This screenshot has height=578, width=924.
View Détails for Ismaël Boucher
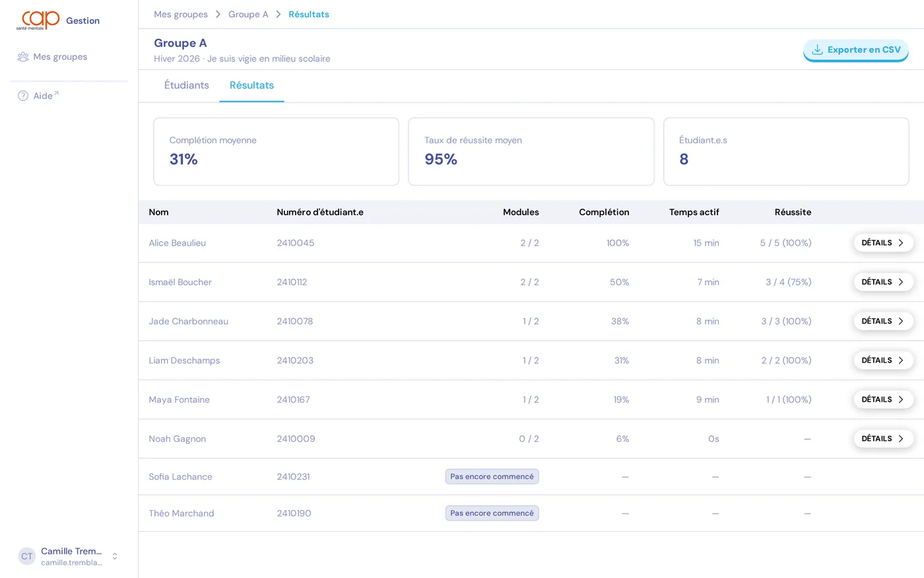pos(884,282)
